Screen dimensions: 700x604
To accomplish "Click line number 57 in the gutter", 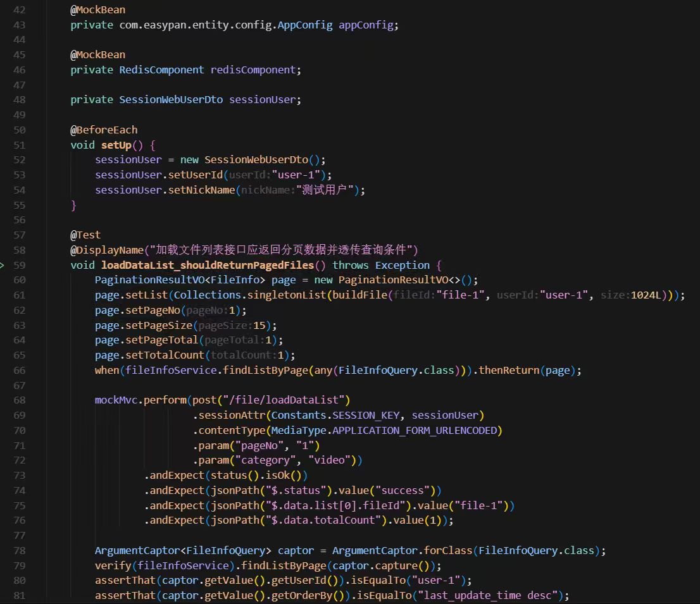I will (x=19, y=235).
